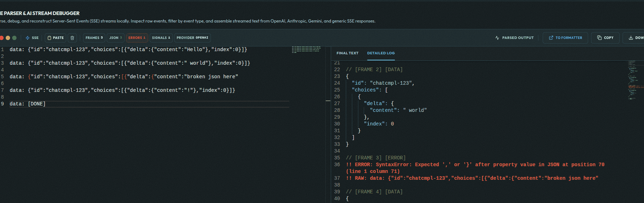Switch to the FINAL TEXT tab
The height and width of the screenshot is (203, 644).
click(x=347, y=53)
